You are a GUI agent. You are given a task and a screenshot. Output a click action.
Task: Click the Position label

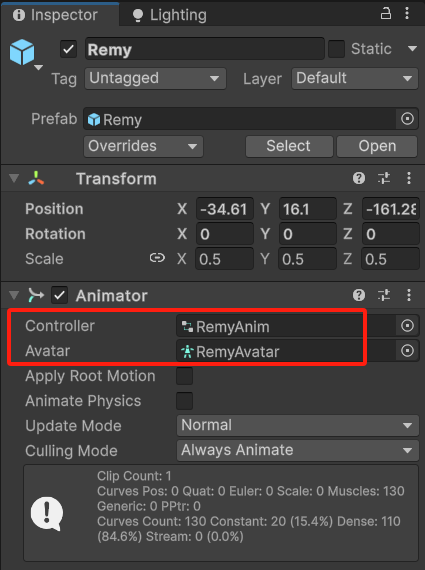pos(54,209)
